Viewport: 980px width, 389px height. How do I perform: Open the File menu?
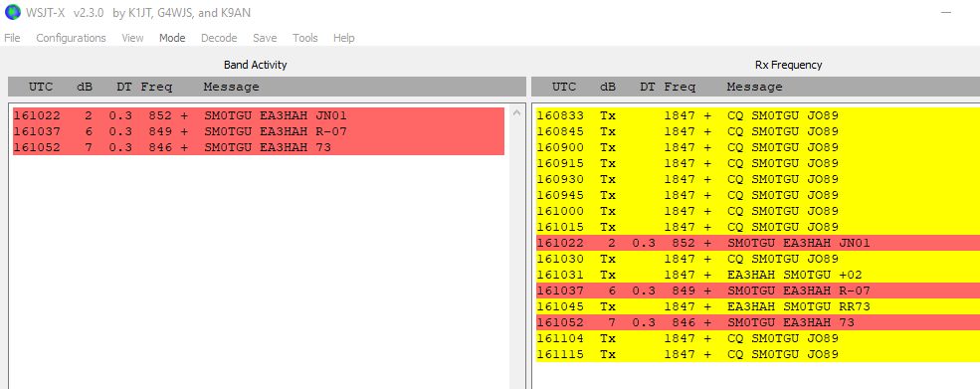coord(12,38)
